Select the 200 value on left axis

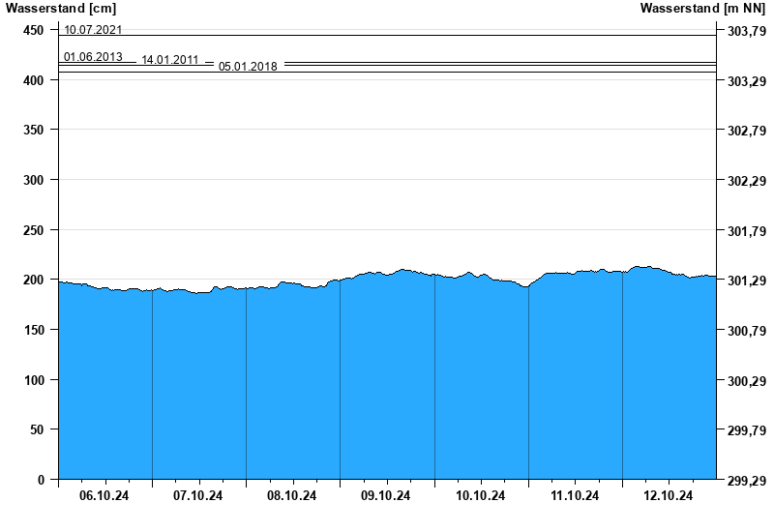click(x=33, y=280)
